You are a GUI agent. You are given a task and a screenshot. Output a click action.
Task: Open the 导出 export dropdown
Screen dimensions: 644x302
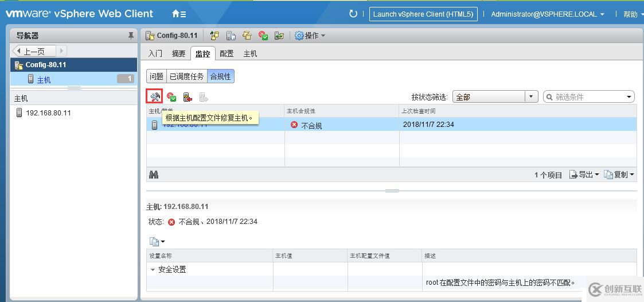point(584,175)
